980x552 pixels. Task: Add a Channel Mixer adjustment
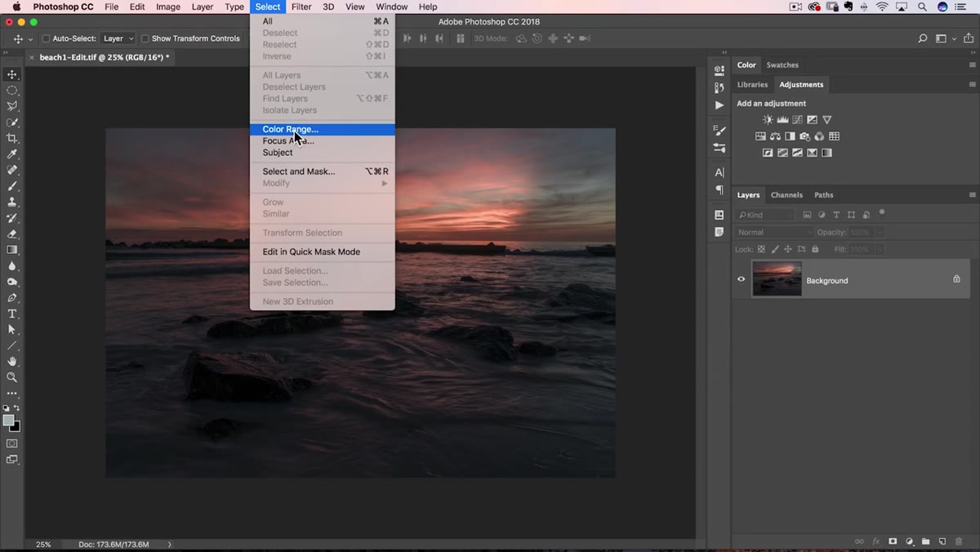click(819, 136)
